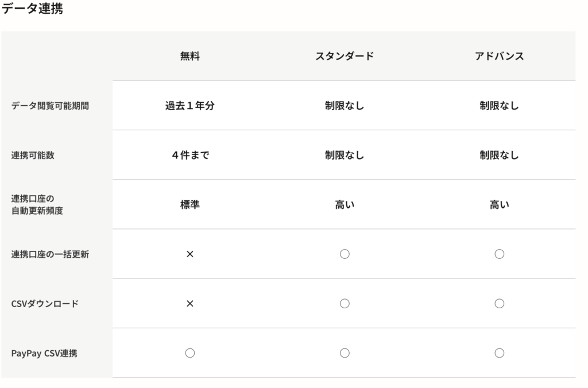Click Advance plan circle for CSVダウンロード

click(x=499, y=304)
